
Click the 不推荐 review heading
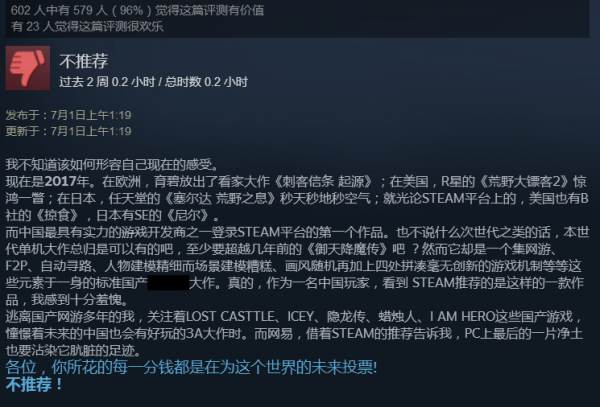(x=83, y=61)
